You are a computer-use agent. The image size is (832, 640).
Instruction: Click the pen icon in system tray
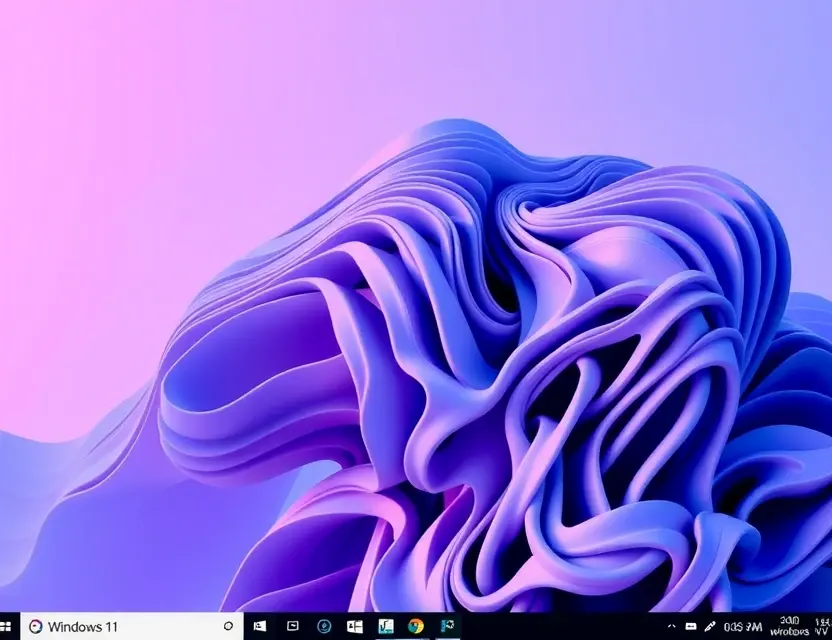[709, 627]
